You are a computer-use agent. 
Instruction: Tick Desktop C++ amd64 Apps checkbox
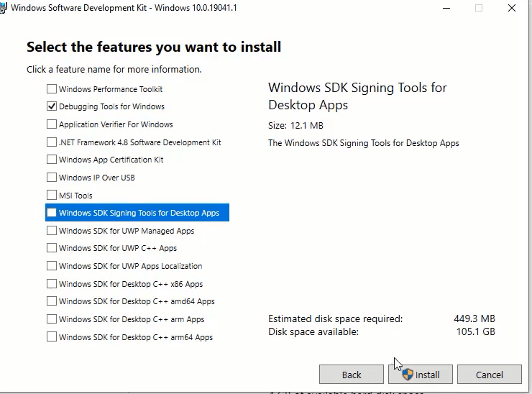[52, 301]
